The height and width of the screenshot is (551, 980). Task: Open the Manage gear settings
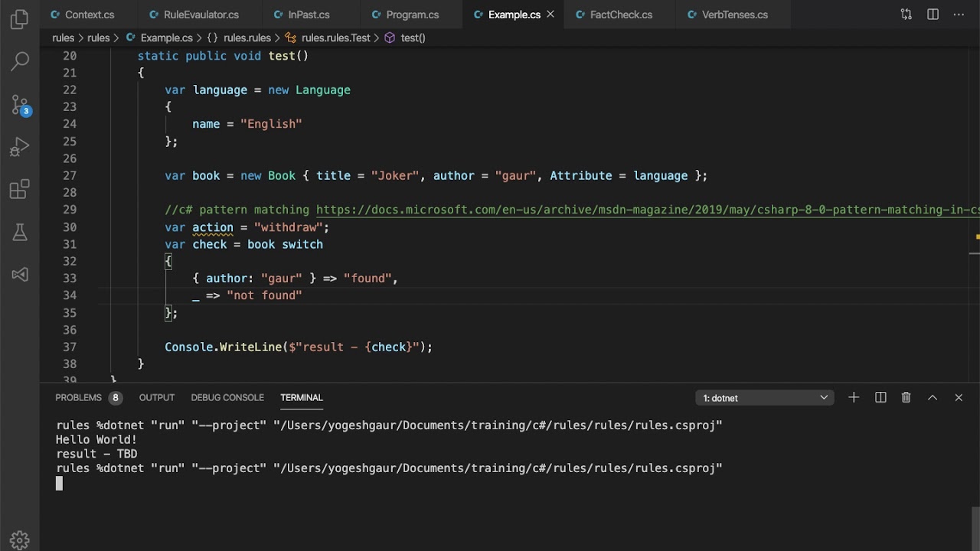click(20, 540)
